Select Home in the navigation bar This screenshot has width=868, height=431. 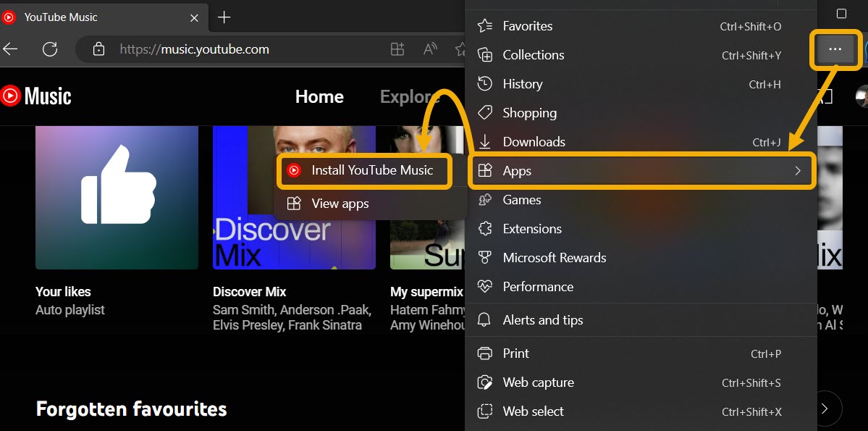319,96
